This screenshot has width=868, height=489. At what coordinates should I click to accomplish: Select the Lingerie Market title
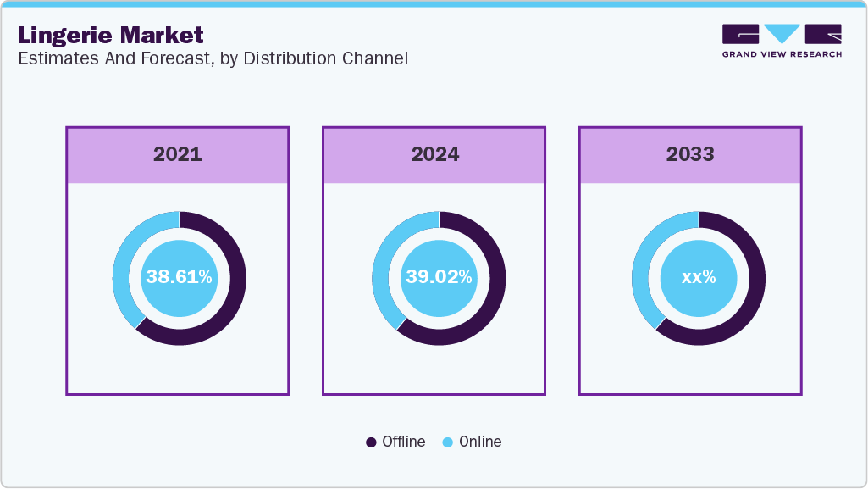110,35
